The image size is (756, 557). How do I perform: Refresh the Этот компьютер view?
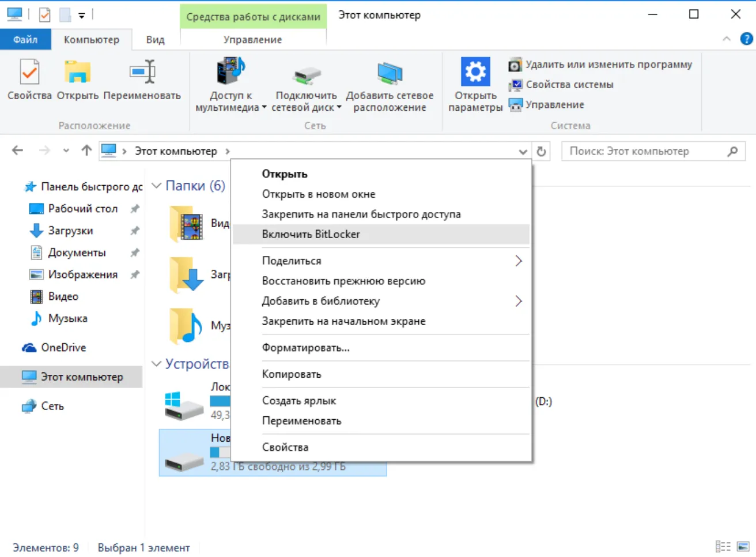pos(541,151)
